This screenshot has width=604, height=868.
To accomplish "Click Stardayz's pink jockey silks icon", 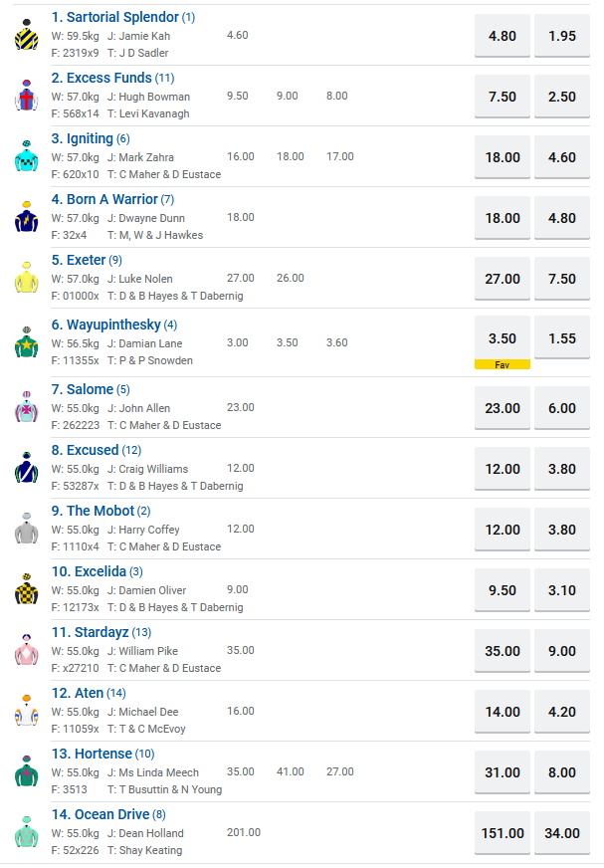I will pos(26,650).
